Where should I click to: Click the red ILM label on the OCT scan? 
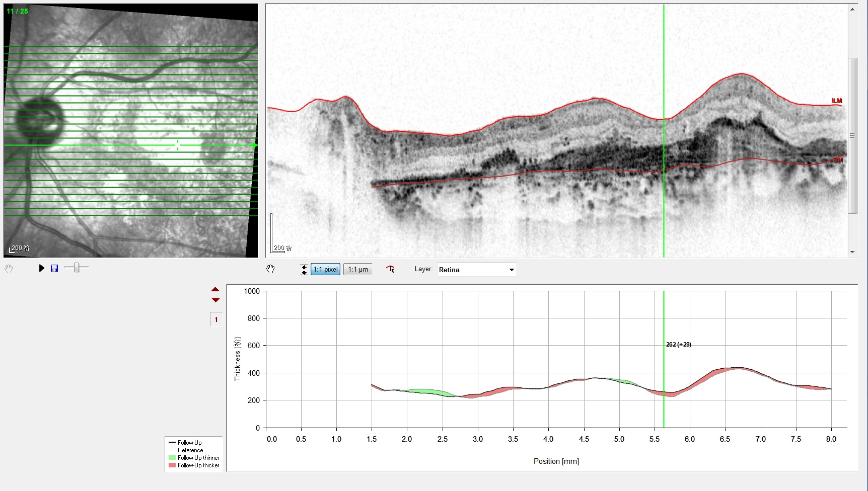(837, 101)
